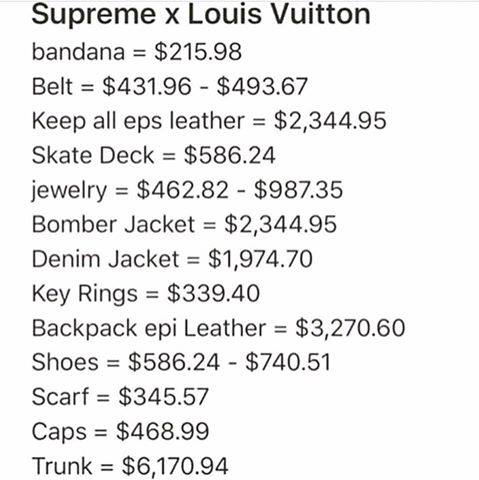
Task: Select the jewelry price range line
Action: 187,190
